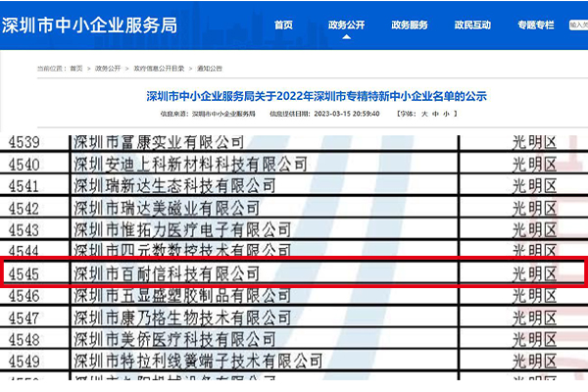Screen dimensions: 588x392
Task: Select 深圳市特拉利线簧端子技术有限公司
Action: coord(198,362)
